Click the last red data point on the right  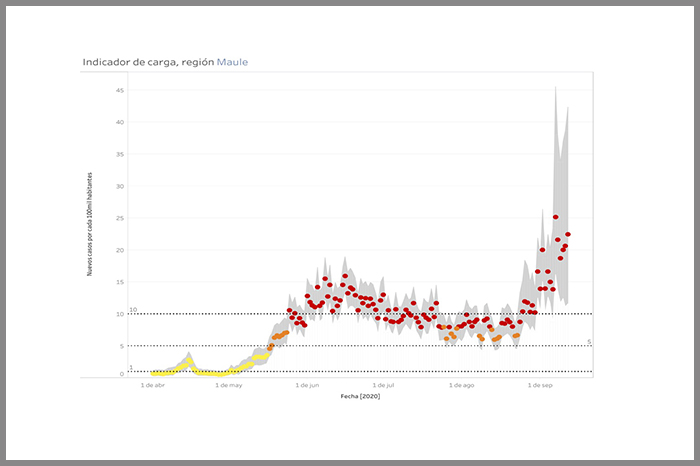[x=568, y=234]
